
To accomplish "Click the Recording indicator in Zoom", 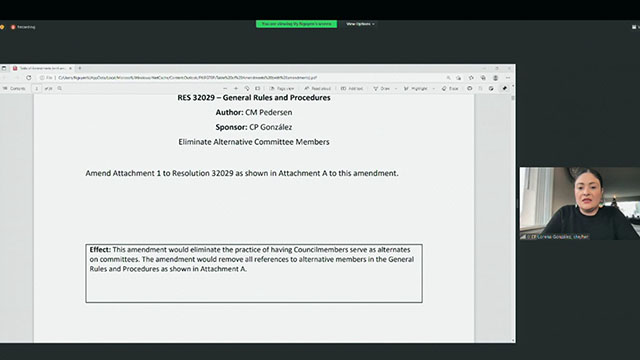I will pyautogui.click(x=23, y=27).
